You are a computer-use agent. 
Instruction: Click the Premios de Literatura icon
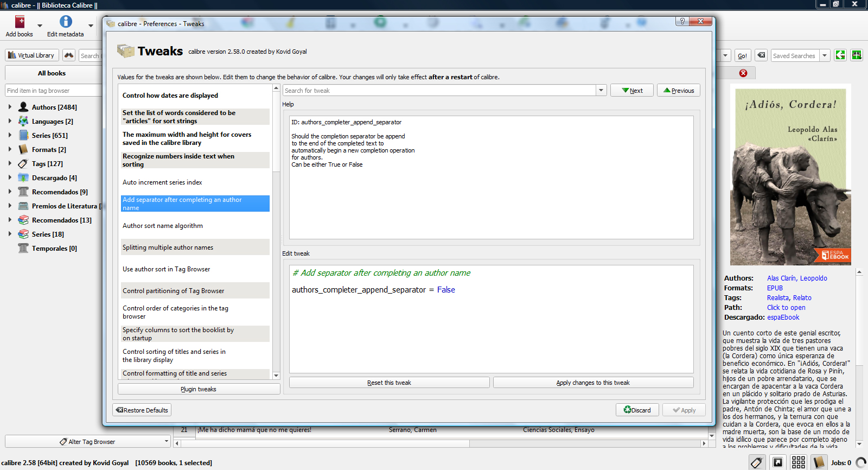(23, 206)
